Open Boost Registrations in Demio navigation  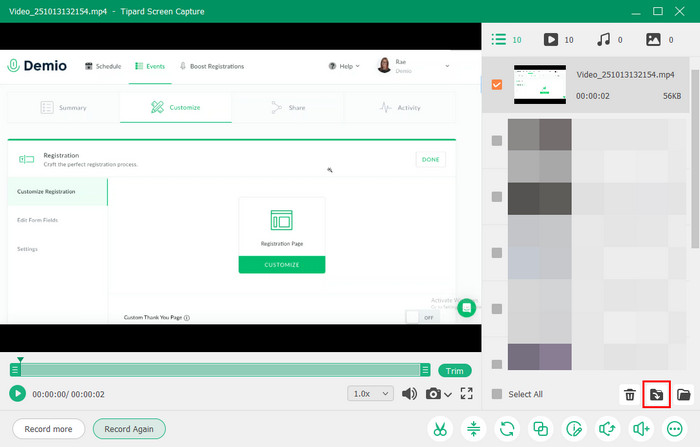(212, 66)
